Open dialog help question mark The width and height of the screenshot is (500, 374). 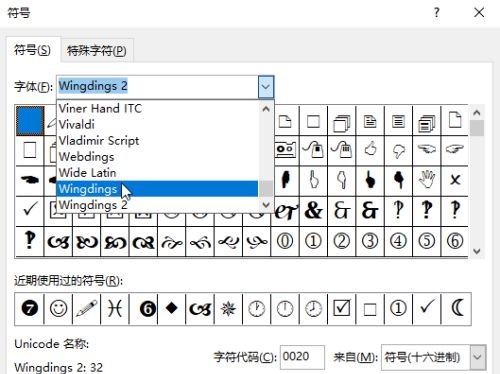point(437,13)
